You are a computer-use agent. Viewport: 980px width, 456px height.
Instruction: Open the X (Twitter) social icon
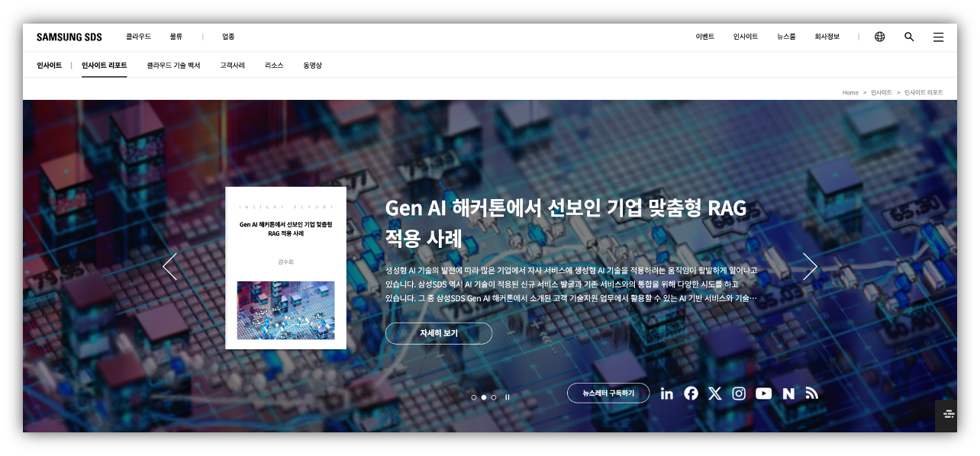coord(714,393)
